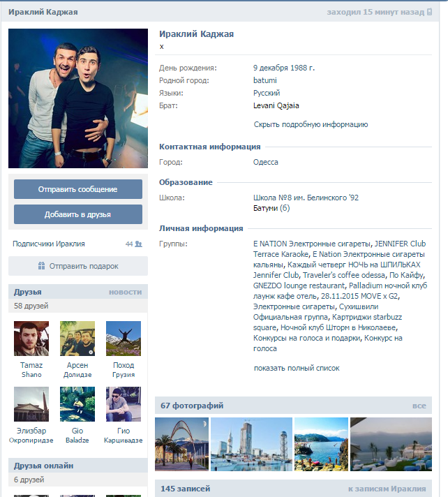The width and height of the screenshot is (448, 497).
Task: Open Арсен Долидзе's friend avatar
Action: [x=77, y=339]
